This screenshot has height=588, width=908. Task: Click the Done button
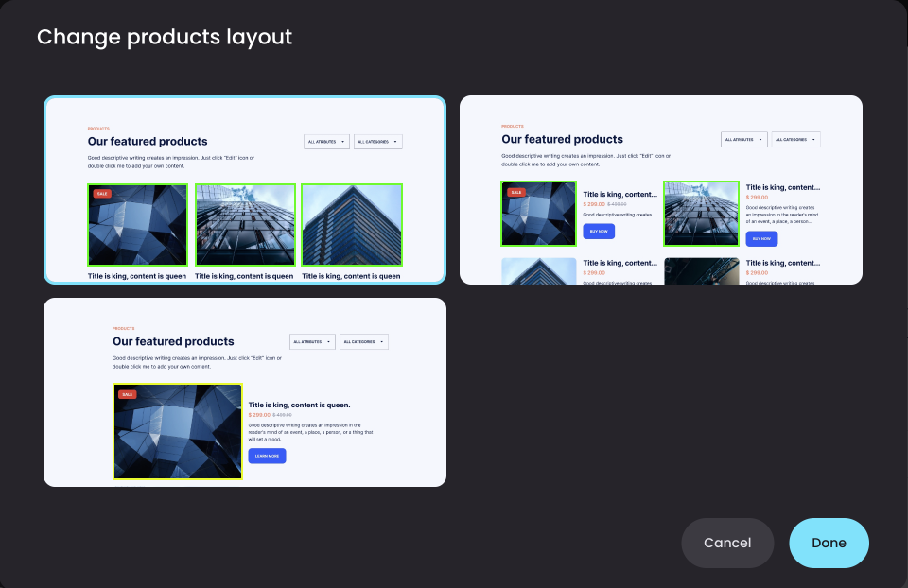coord(829,543)
